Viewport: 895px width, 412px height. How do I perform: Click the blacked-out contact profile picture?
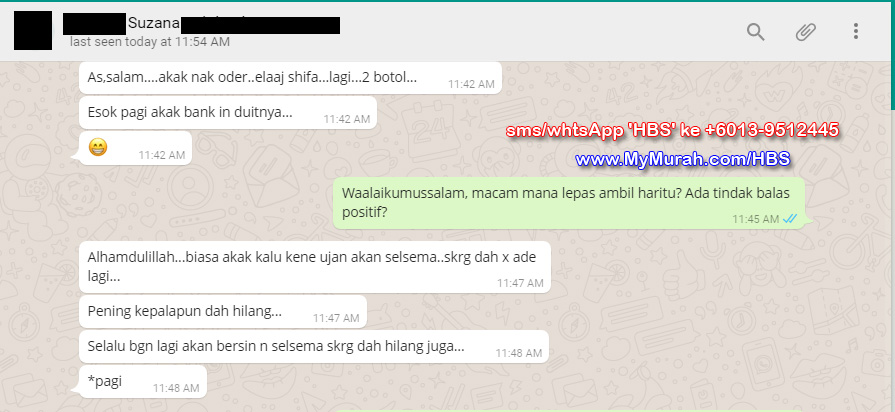(x=33, y=30)
